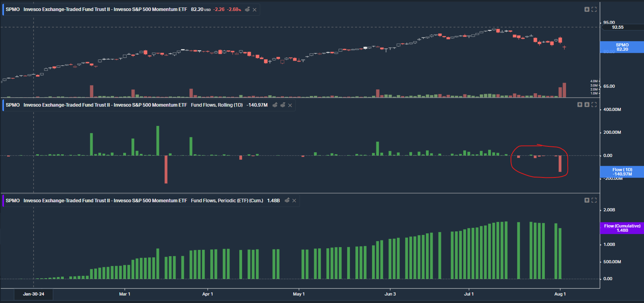Screen dimensions: 644x303
Task: Maximize the Rolling fund flows pane
Action: coord(594,105)
